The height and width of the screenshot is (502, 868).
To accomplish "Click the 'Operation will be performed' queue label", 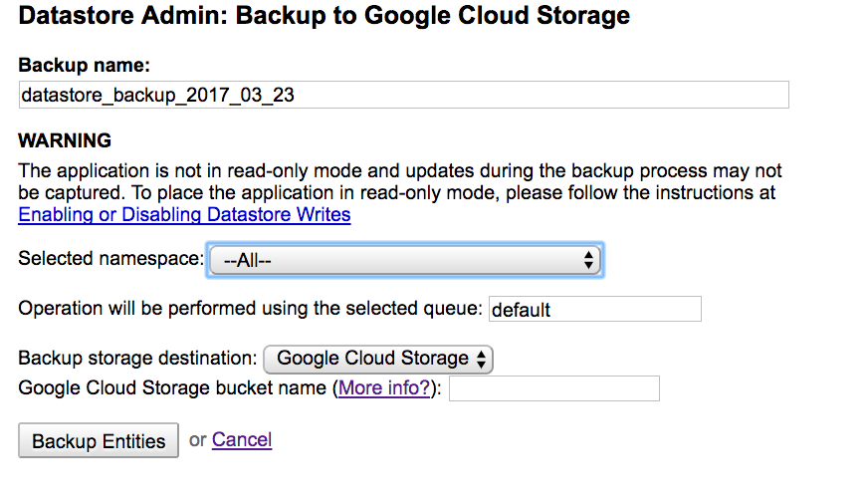I will point(250,309).
